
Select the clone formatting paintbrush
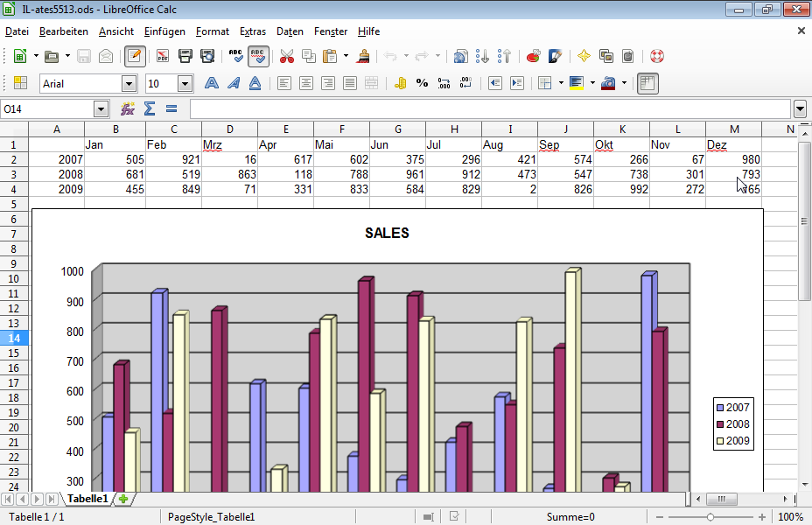362,56
